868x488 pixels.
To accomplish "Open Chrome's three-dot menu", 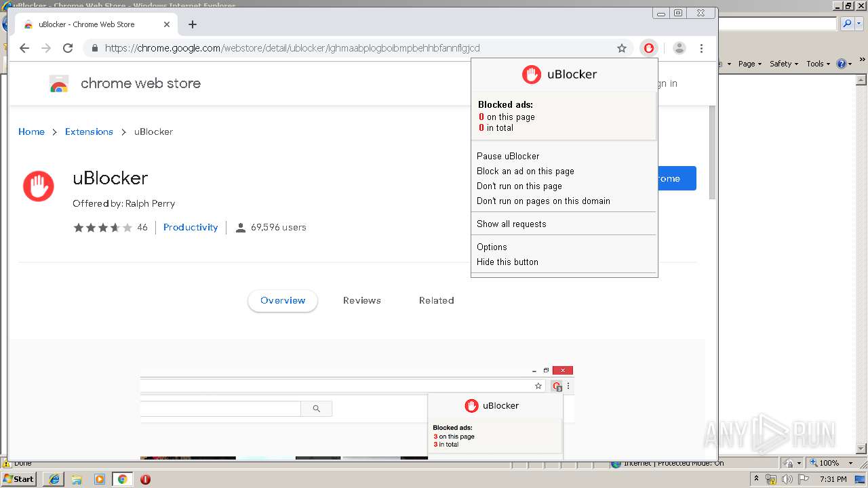I will pos(701,48).
